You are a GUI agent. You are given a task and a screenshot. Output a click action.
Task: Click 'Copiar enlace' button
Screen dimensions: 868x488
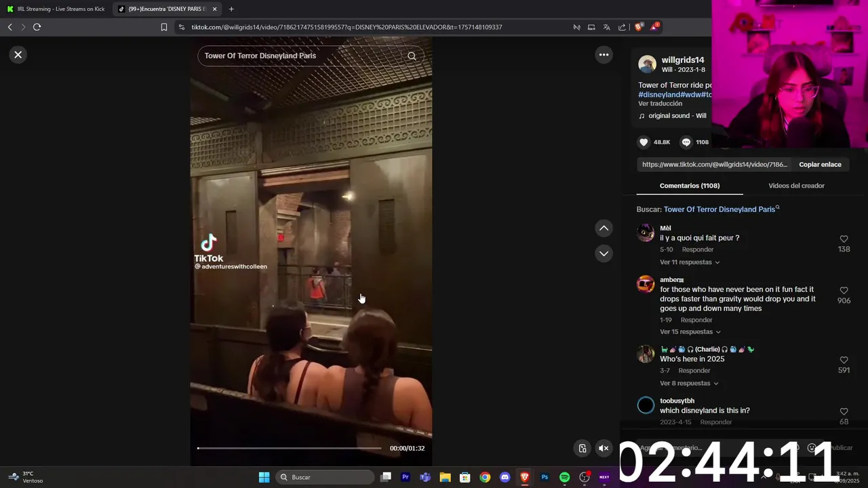820,165
